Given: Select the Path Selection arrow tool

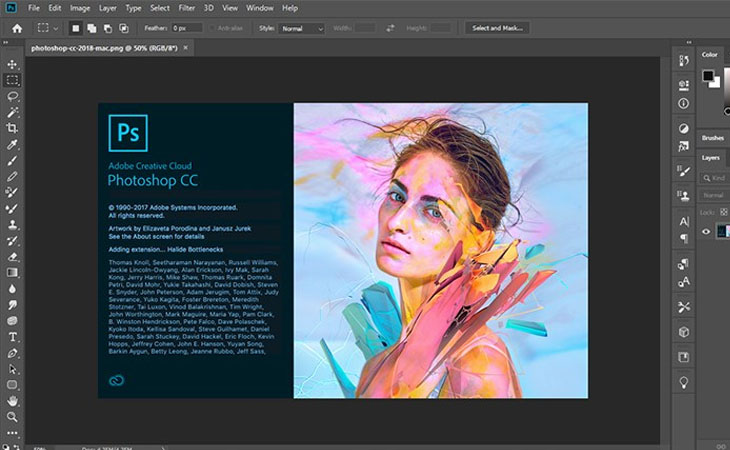Looking at the screenshot, I should 12,369.
